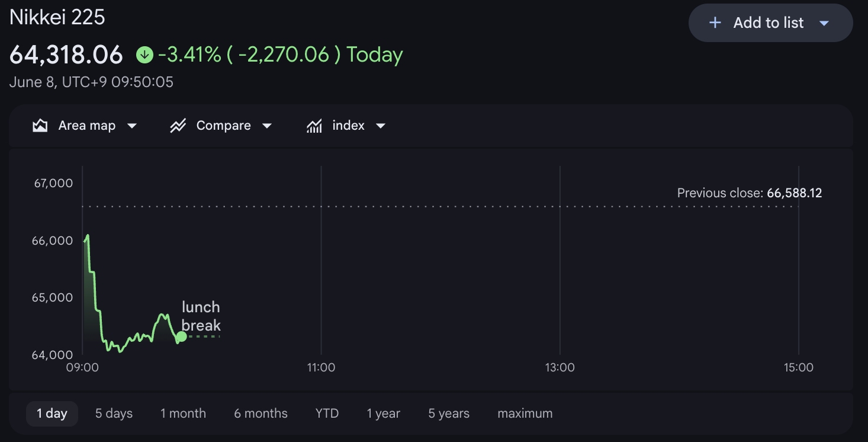868x442 pixels.
Task: Switch to the 5 years range
Action: tap(449, 414)
